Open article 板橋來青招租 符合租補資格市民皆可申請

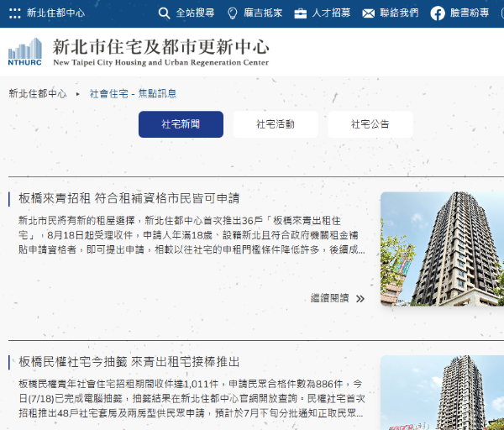point(129,199)
